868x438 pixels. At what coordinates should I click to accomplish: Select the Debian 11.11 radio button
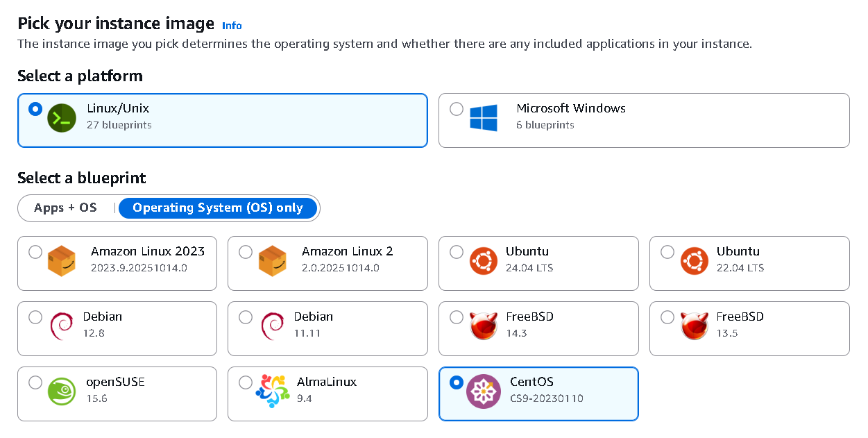coord(246,317)
